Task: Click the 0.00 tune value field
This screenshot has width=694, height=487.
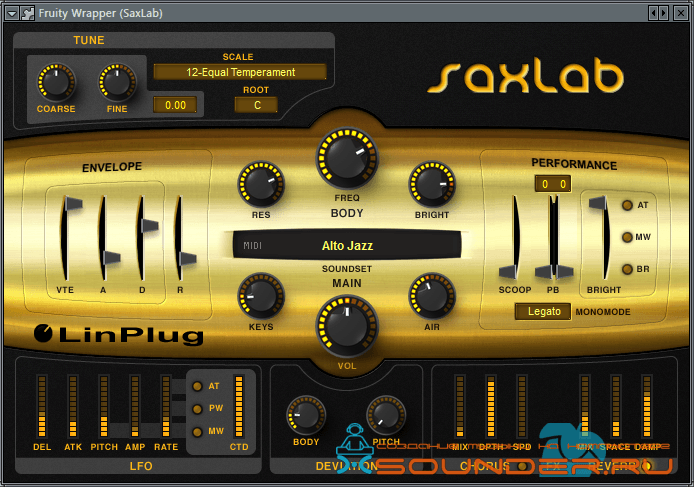Action: pos(175,105)
